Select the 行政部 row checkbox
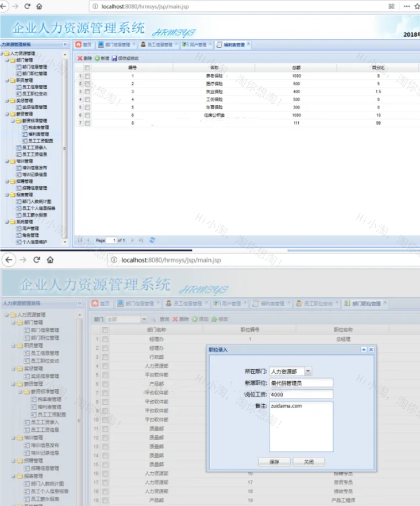The image size is (420, 506). coord(105,357)
